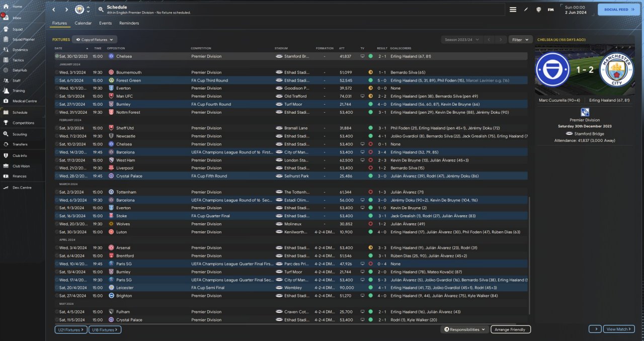The image size is (644, 341).
Task: Open Club Vision from sidebar
Action: tap(22, 166)
